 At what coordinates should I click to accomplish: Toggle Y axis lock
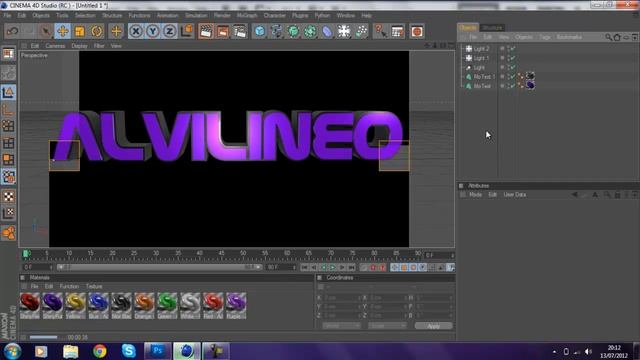point(153,31)
